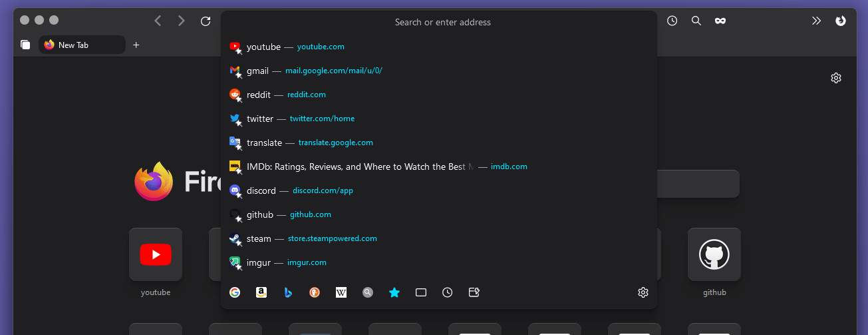Screen dimensions: 868x335
Task: Click the stacked-squares icon beside New Tab
Action: coord(25,45)
